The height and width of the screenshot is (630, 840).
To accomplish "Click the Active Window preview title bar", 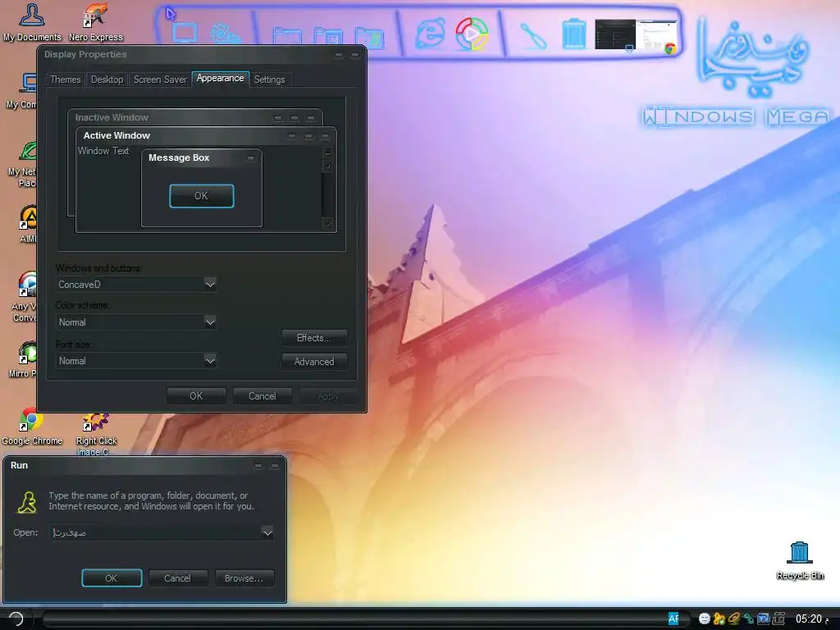I will coord(206,135).
